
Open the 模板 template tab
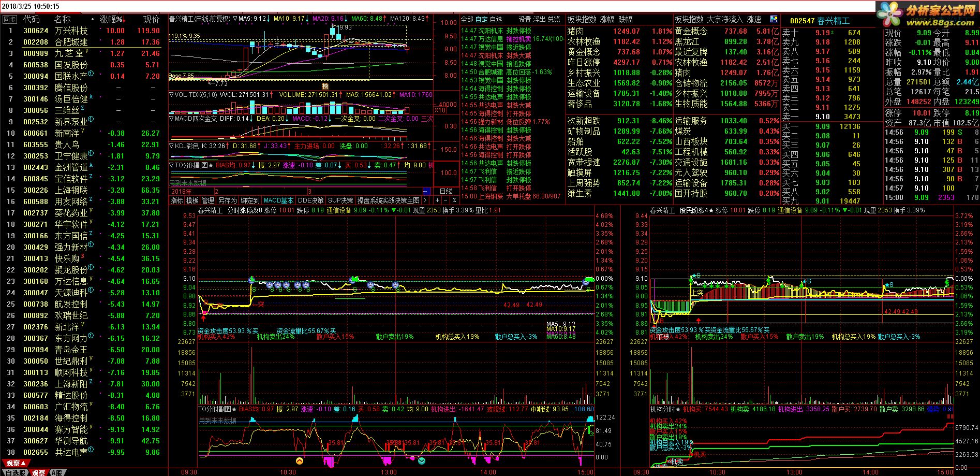(x=192, y=200)
